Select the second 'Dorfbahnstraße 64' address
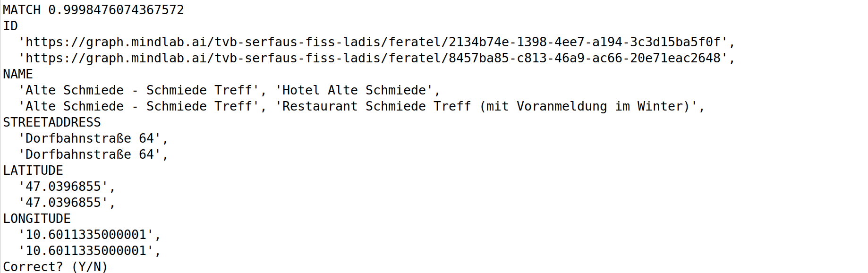This screenshot has height=273, width=868. pos(90,154)
